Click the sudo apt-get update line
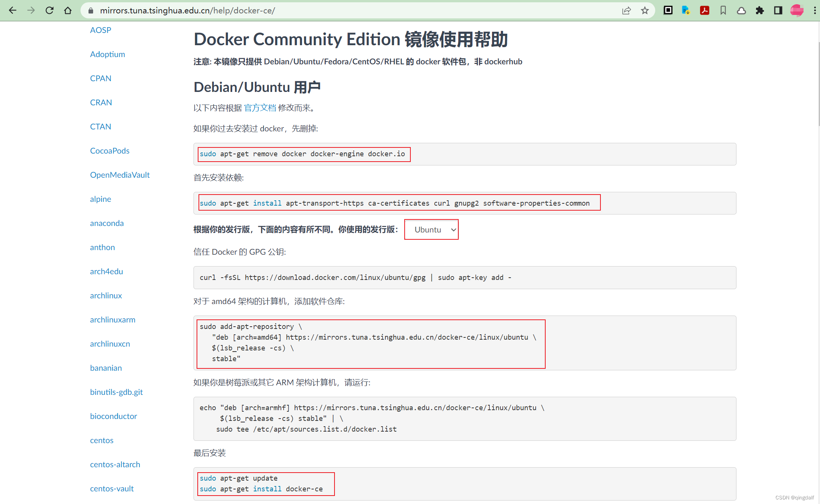Screen dimensions: 820x504 [238, 478]
